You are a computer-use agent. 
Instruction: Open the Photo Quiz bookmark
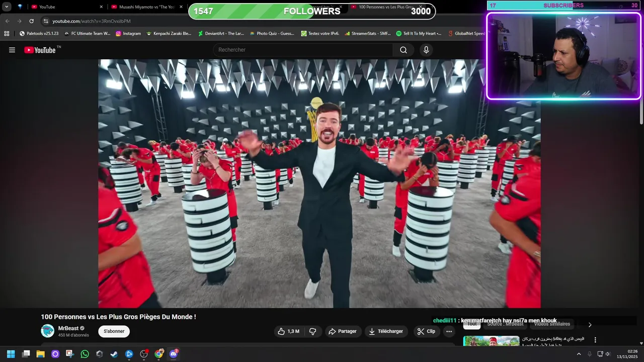(x=272, y=34)
